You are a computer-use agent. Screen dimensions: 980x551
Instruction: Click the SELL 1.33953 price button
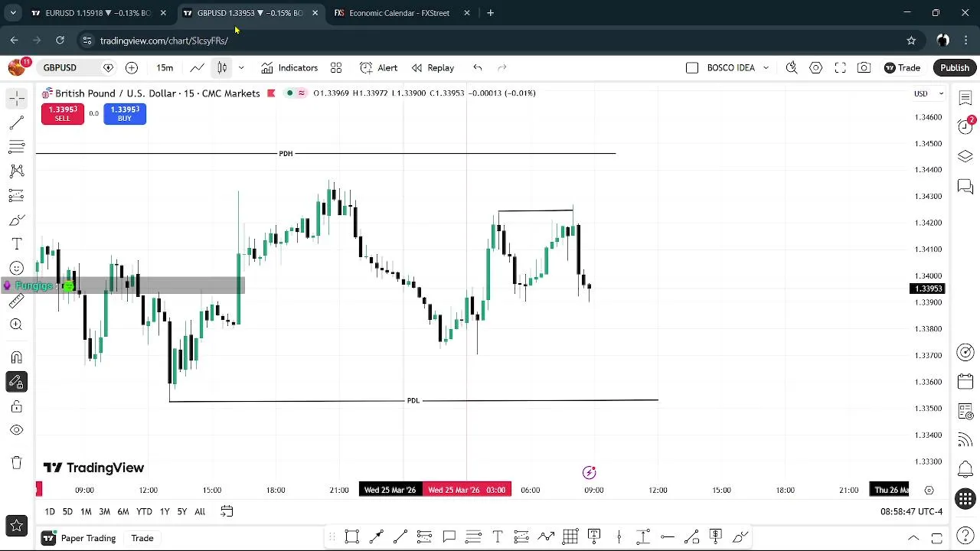[x=63, y=113]
